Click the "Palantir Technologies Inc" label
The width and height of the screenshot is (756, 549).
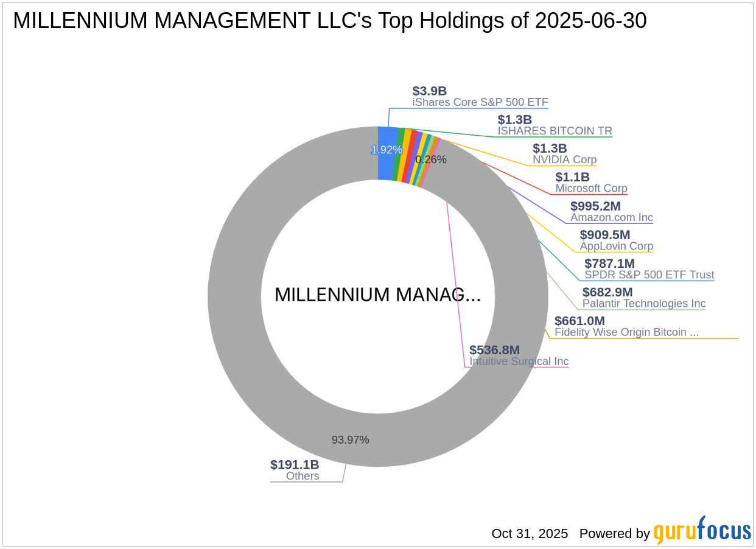pyautogui.click(x=643, y=304)
